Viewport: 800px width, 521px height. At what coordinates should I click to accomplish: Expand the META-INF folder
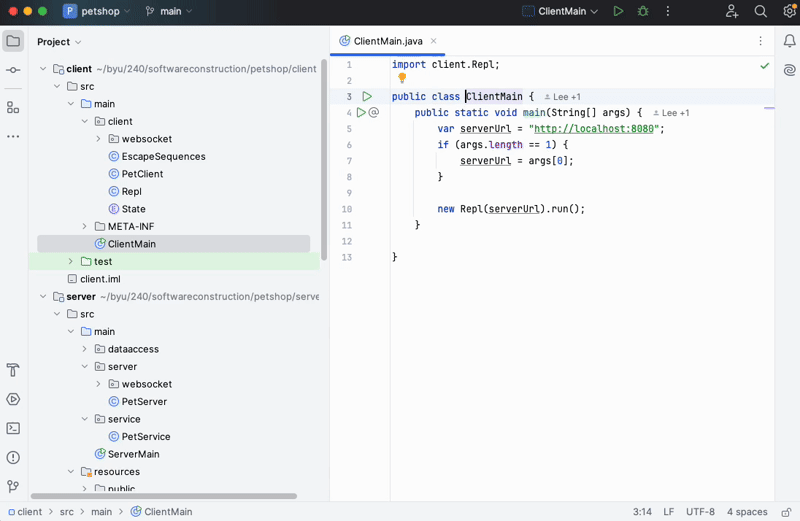coord(85,227)
